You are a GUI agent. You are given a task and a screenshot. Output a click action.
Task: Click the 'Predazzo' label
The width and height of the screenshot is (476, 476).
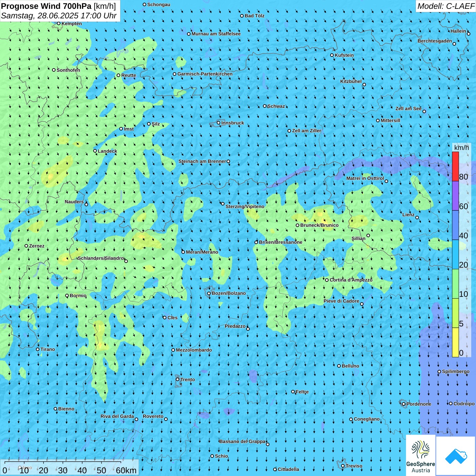coord(235,326)
